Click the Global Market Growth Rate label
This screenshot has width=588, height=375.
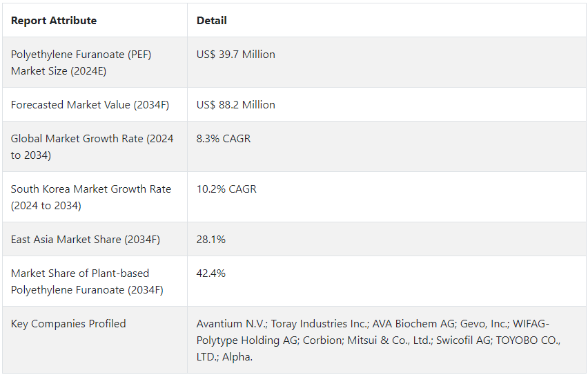pyautogui.click(x=92, y=146)
